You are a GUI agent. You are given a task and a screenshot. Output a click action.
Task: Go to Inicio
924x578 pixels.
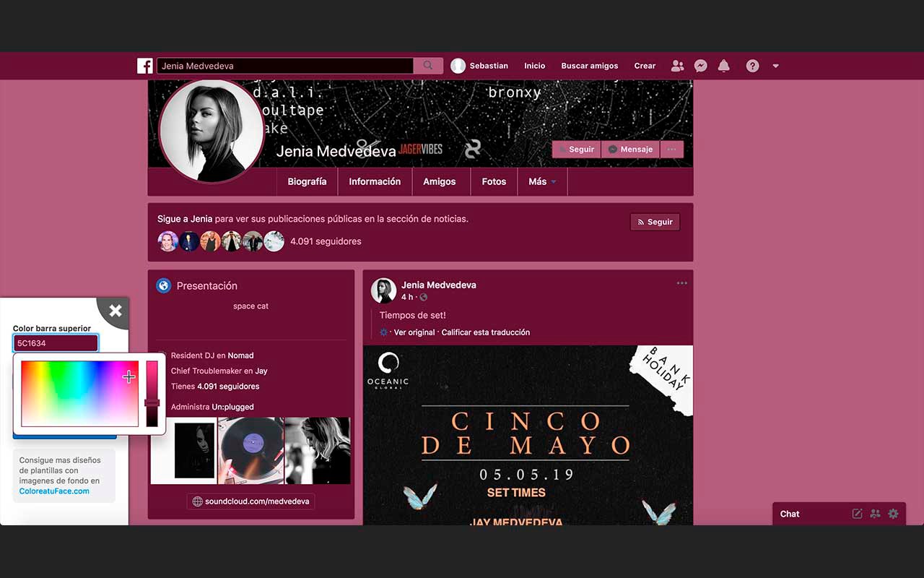coord(534,66)
